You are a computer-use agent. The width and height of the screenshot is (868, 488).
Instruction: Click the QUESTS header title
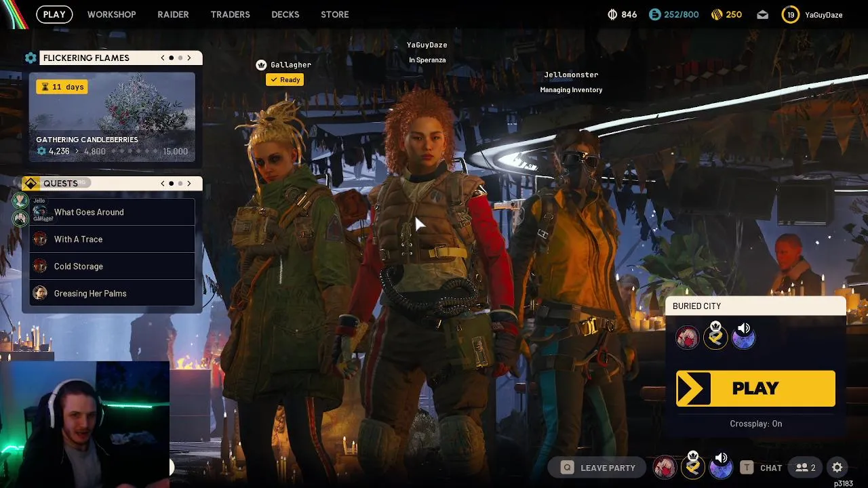tap(60, 183)
